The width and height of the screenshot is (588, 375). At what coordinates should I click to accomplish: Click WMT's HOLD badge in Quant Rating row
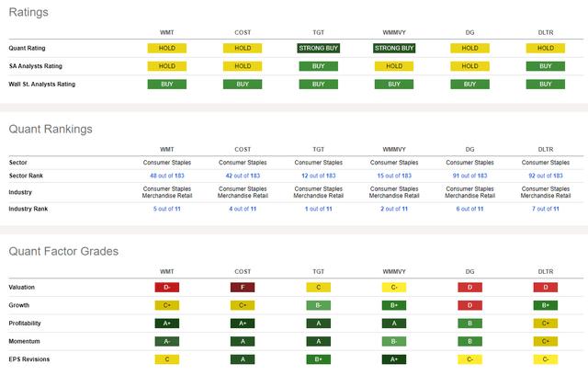[167, 48]
